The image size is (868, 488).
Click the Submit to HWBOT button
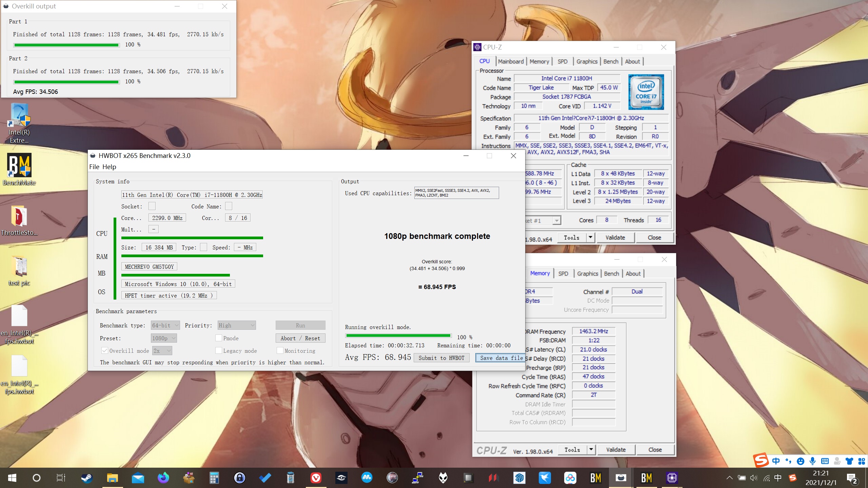point(441,358)
